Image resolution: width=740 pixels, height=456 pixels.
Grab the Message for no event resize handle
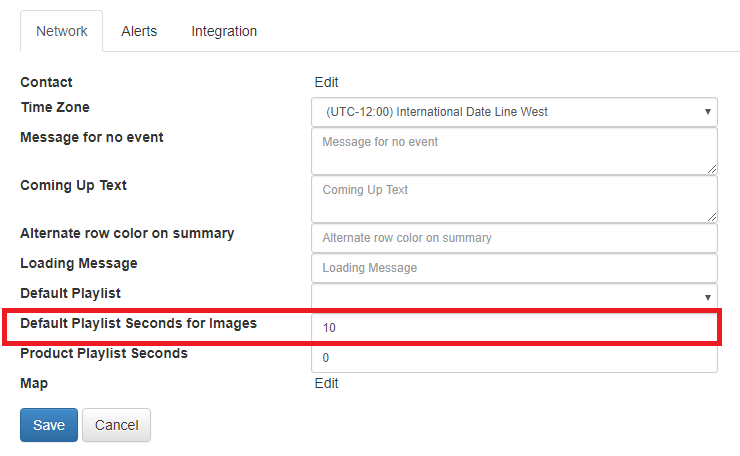click(712, 169)
